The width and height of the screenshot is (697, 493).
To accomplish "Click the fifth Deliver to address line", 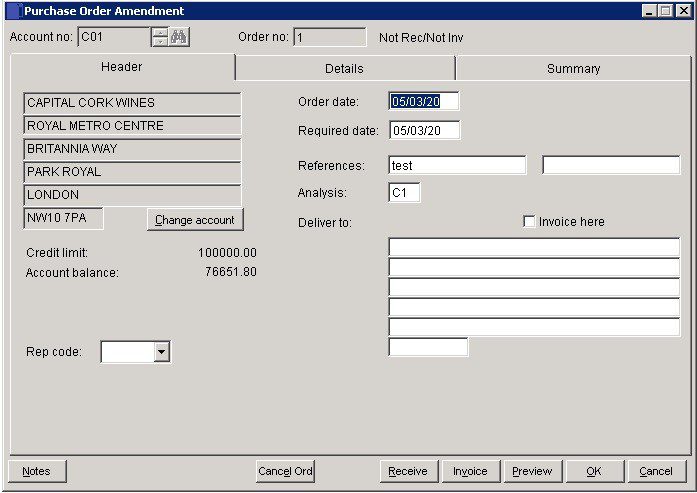I will click(534, 328).
